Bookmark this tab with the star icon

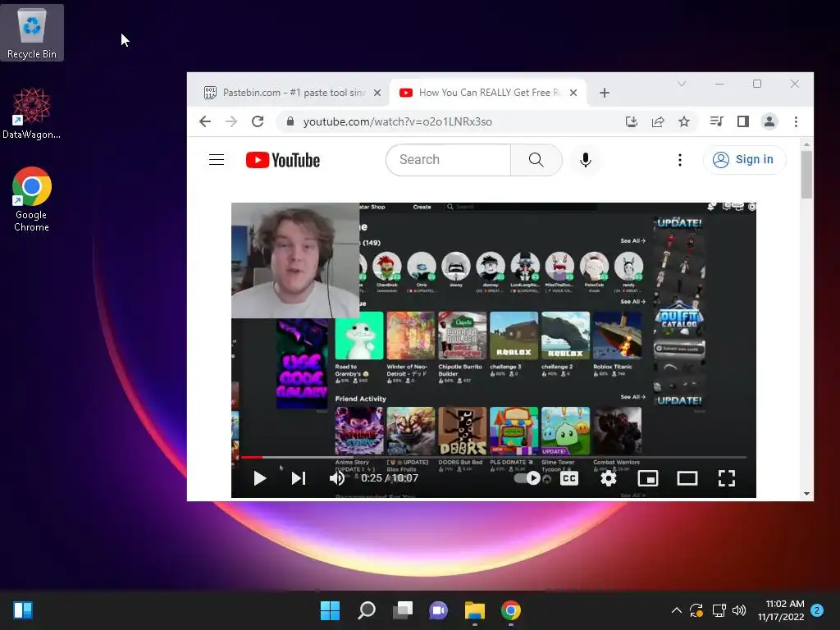tap(684, 121)
